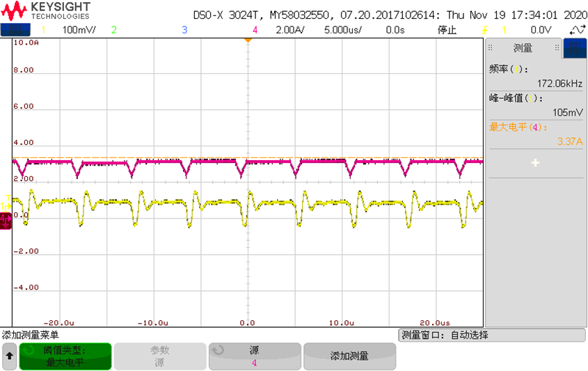This screenshot has width=588, height=371.
Task: Open the main menu icon at top-left
Action: (15, 30)
